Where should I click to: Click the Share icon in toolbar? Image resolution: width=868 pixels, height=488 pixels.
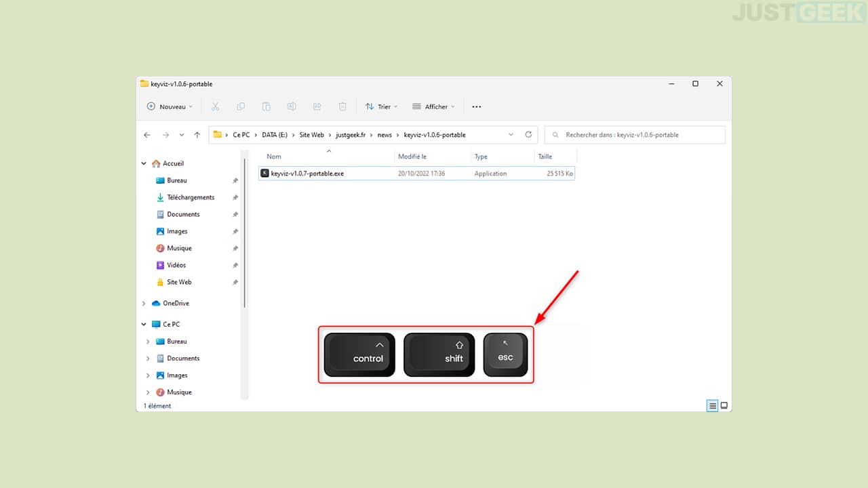pos(317,106)
